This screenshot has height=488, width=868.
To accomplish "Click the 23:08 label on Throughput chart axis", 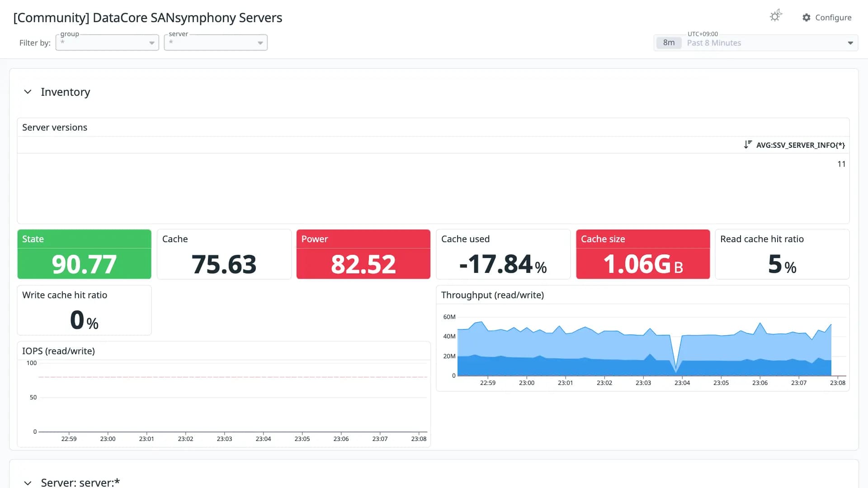I will pyautogui.click(x=837, y=383).
